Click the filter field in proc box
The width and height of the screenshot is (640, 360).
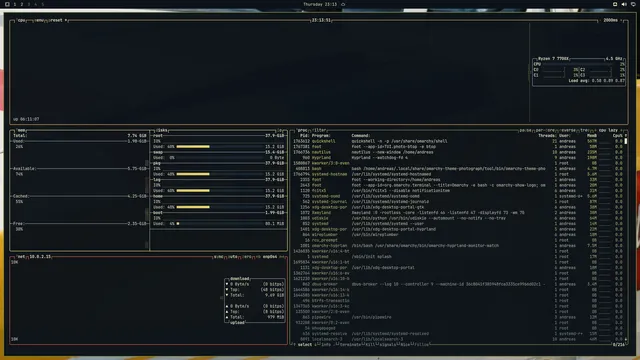(320, 130)
